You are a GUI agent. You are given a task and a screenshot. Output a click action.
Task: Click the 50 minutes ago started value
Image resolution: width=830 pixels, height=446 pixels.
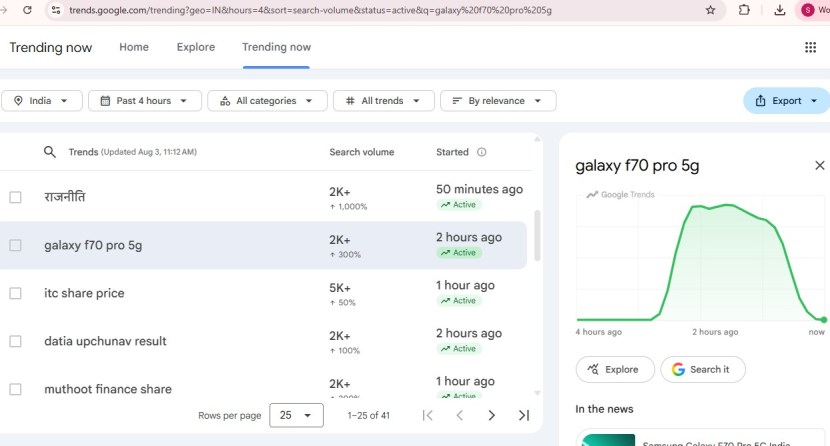pos(479,189)
